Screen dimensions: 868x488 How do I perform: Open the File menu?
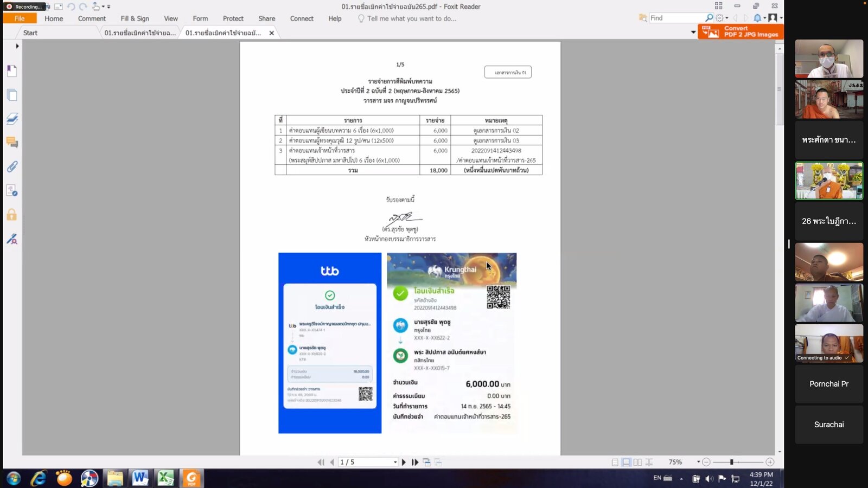(20, 18)
